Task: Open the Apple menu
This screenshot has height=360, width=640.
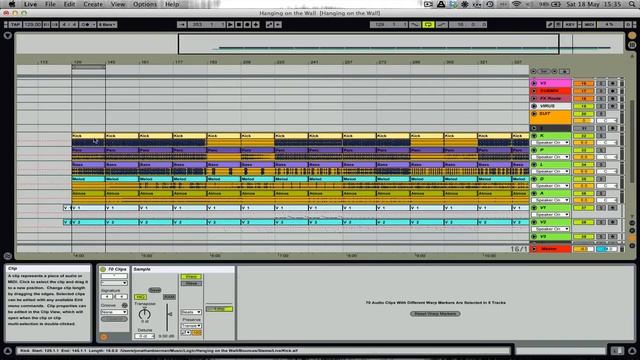Action: point(12,4)
